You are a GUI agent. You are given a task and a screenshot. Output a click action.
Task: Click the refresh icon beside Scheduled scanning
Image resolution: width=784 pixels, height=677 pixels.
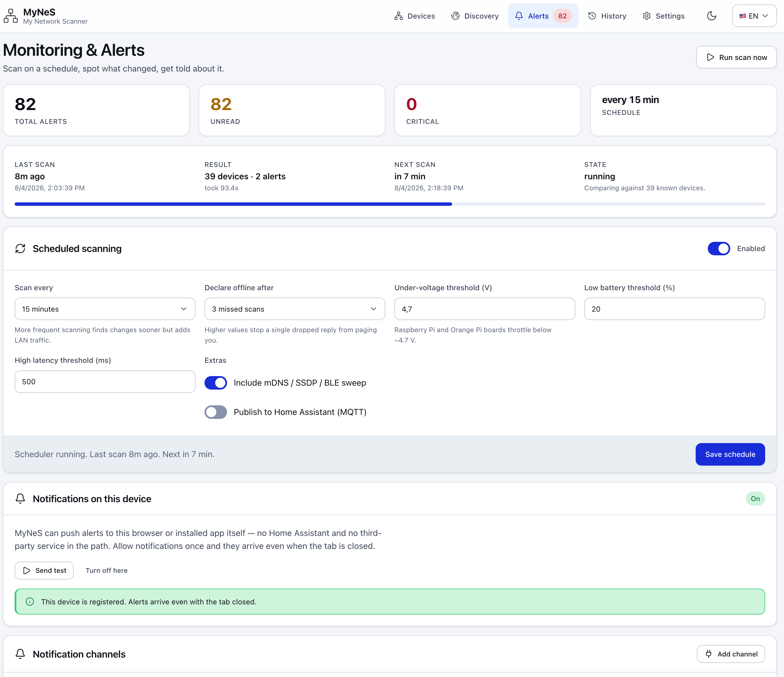(x=21, y=248)
